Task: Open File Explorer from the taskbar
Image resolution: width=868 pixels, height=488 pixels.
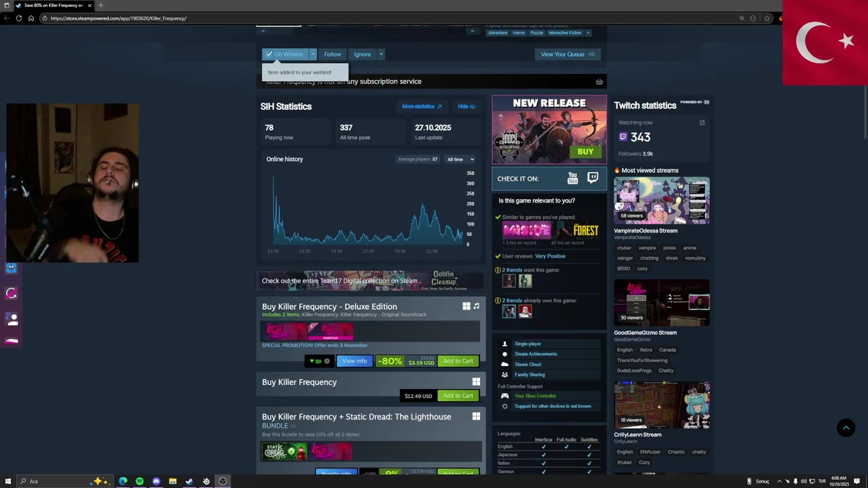Action: [x=173, y=481]
